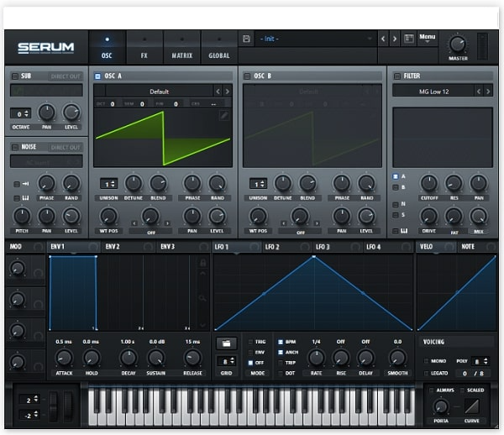Select the ENV 3 tab
Viewport: 504px width, 435px height.
(x=183, y=247)
